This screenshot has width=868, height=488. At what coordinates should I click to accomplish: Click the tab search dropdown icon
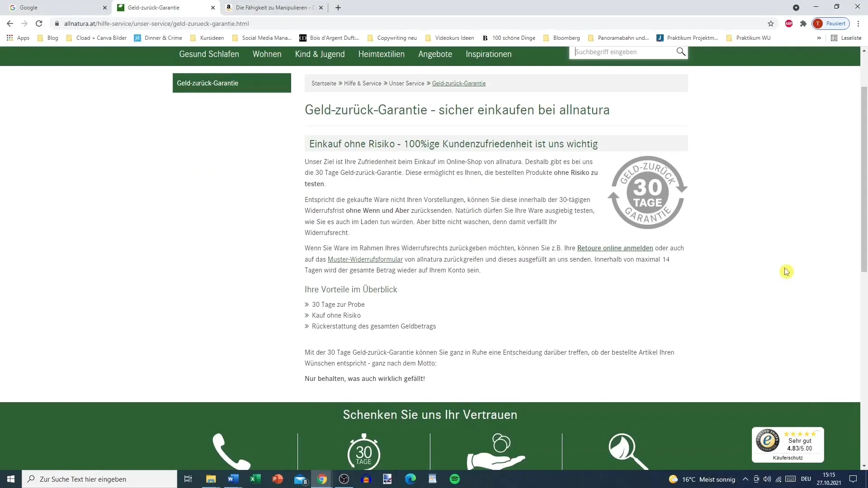[796, 8]
